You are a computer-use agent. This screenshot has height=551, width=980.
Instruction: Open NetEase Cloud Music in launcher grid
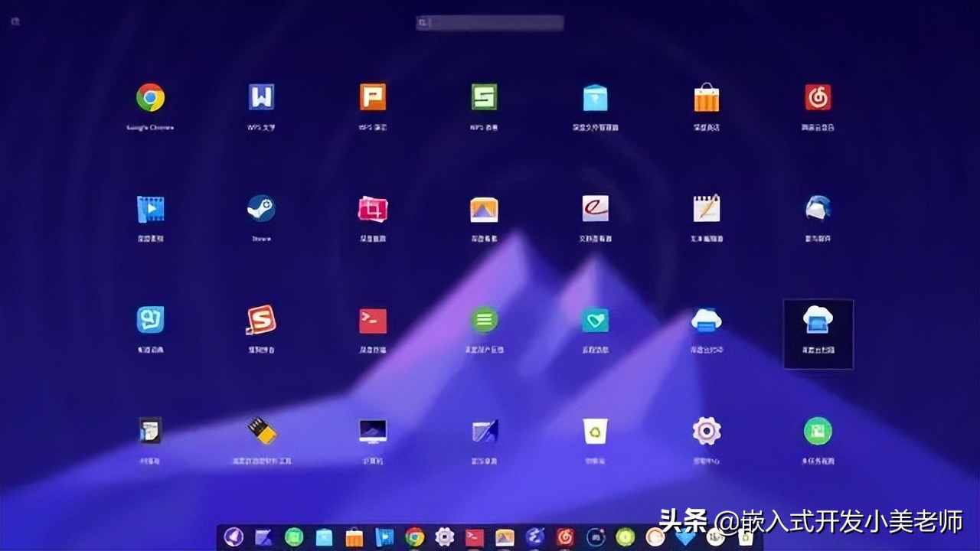818,97
